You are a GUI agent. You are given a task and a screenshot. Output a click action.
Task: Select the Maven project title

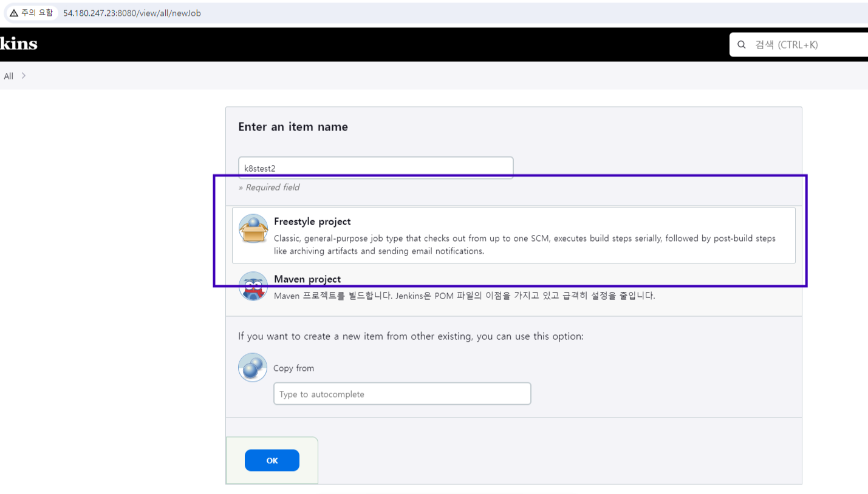pyautogui.click(x=307, y=279)
